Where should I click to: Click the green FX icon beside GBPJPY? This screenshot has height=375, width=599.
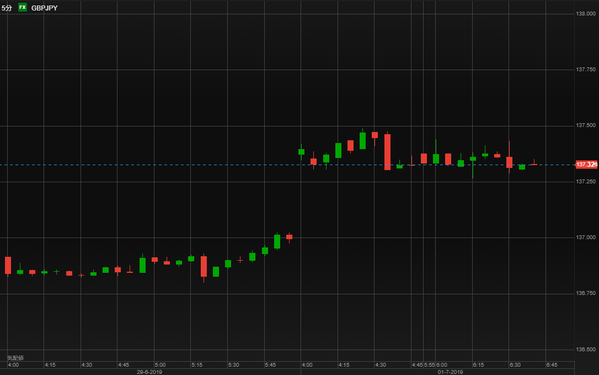coord(23,8)
